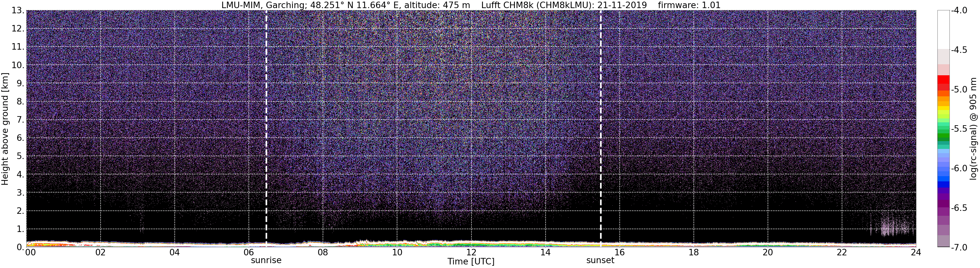980x268 pixels.
Task: Click the y-axis tick label '7.'
Action: [x=20, y=120]
